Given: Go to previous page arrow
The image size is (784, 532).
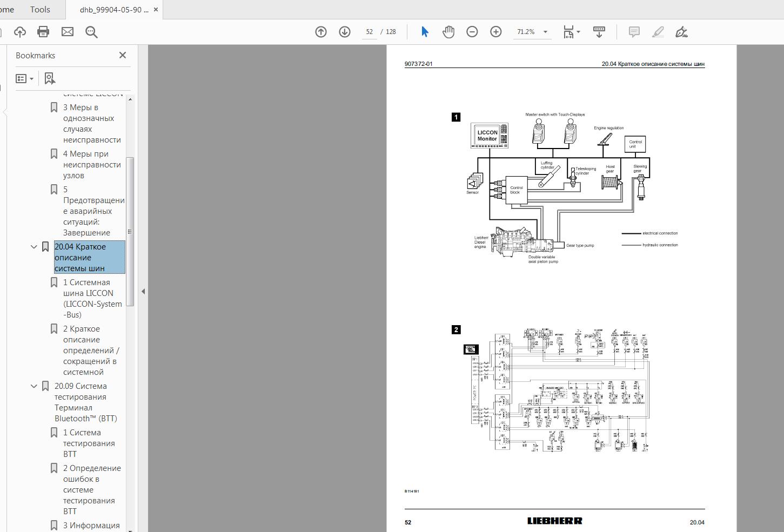Looking at the screenshot, I should [321, 32].
